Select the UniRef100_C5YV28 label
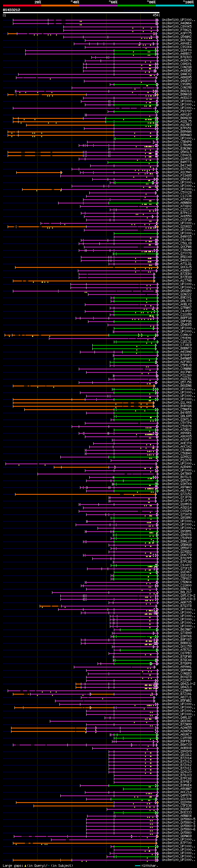The image size is (197, 868). [176, 193]
